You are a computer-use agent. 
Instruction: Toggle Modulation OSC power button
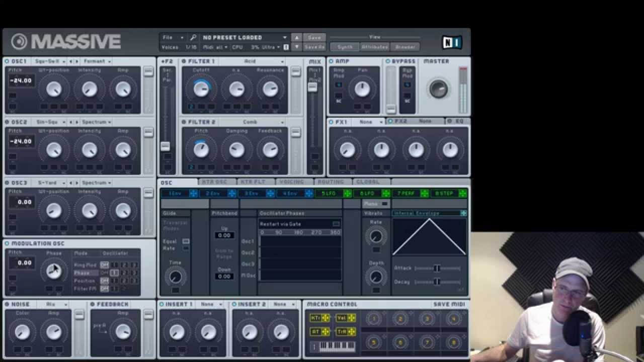pyautogui.click(x=8, y=244)
